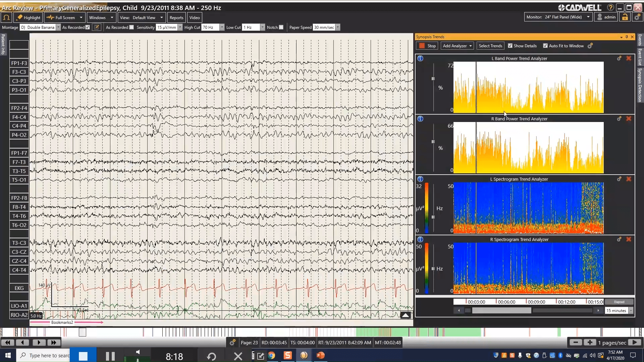Remove the R Spectrogram Trend Analyzer

click(629, 239)
